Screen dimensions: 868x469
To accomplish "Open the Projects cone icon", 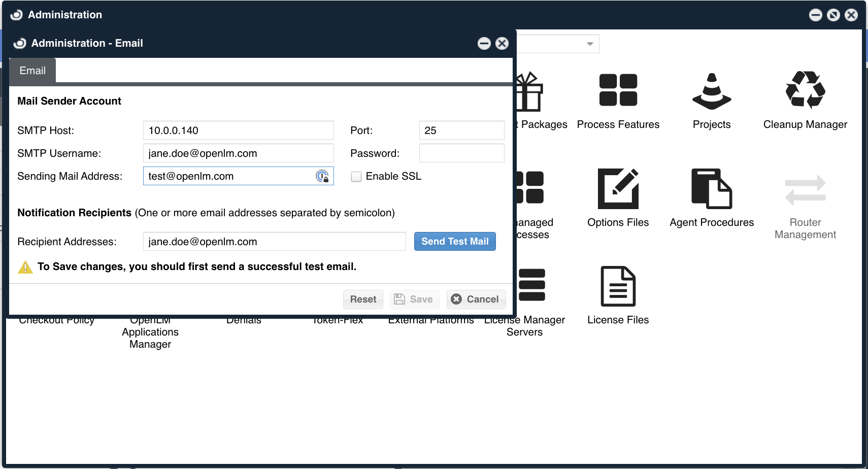I will pos(711,91).
